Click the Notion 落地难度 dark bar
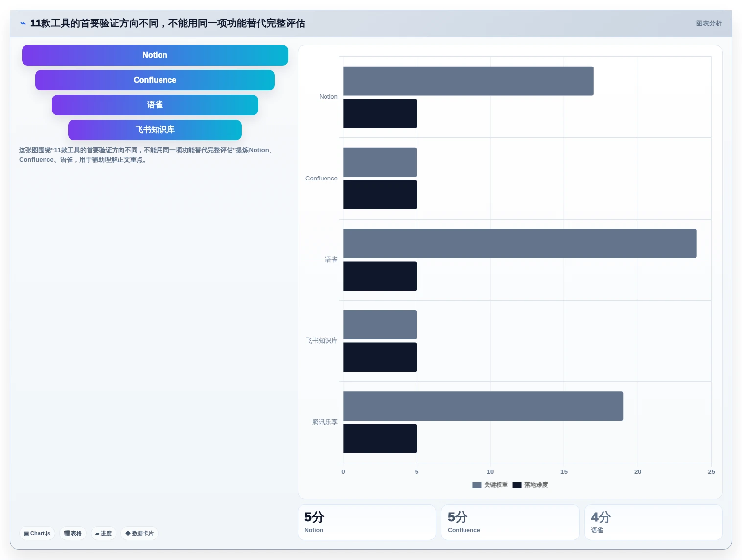Image resolution: width=742 pixels, height=560 pixels. click(380, 113)
